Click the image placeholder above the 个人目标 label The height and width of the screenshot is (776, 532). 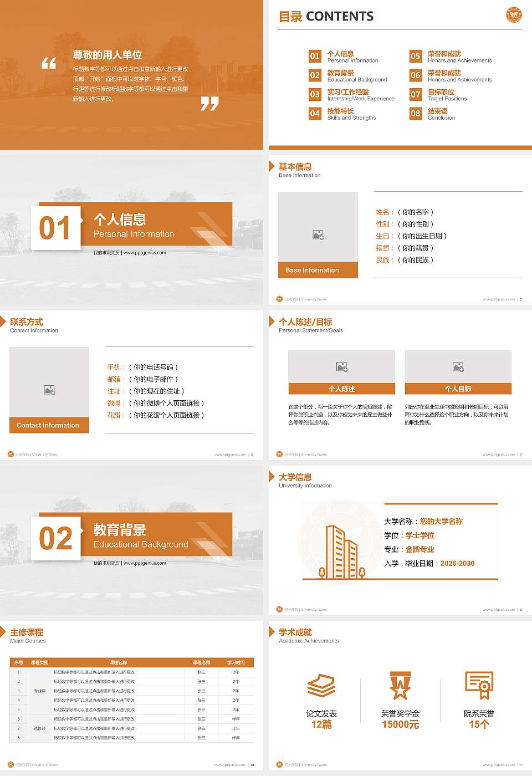point(459,365)
